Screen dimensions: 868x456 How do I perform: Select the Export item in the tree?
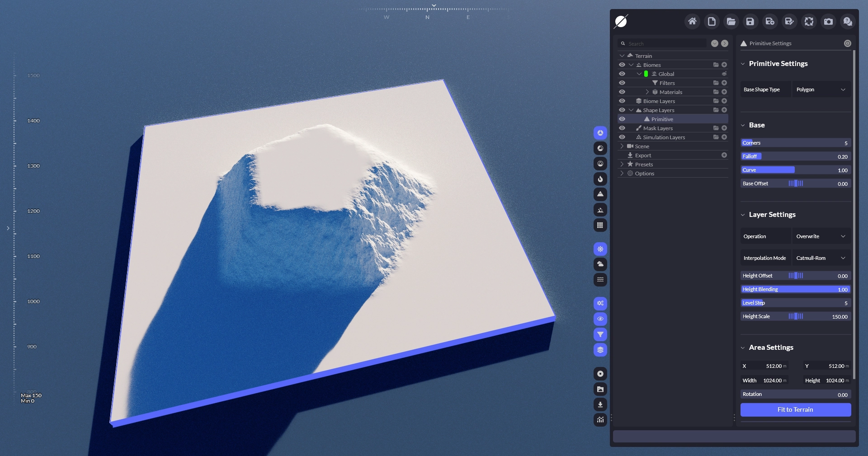(643, 155)
